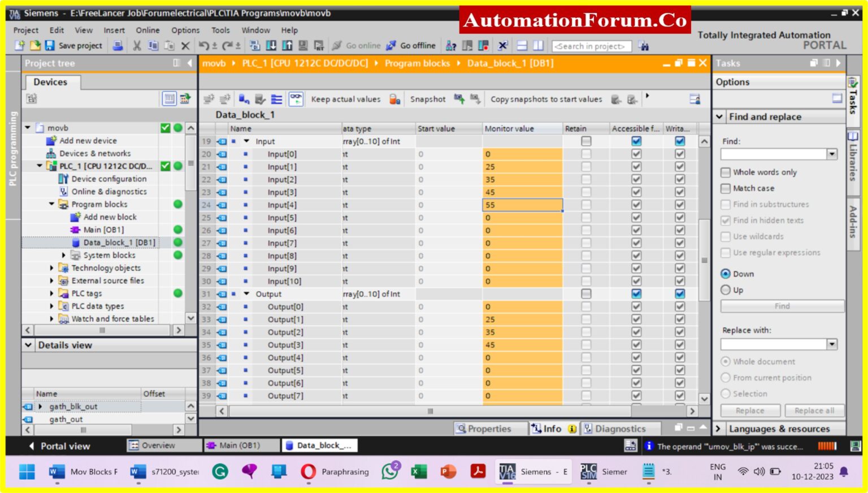
Task: Check the Retain box for Input array
Action: click(x=586, y=141)
